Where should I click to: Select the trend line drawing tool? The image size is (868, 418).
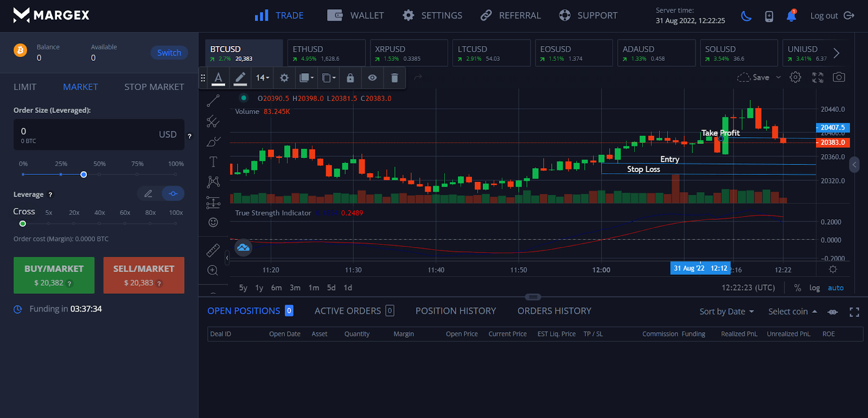[213, 100]
